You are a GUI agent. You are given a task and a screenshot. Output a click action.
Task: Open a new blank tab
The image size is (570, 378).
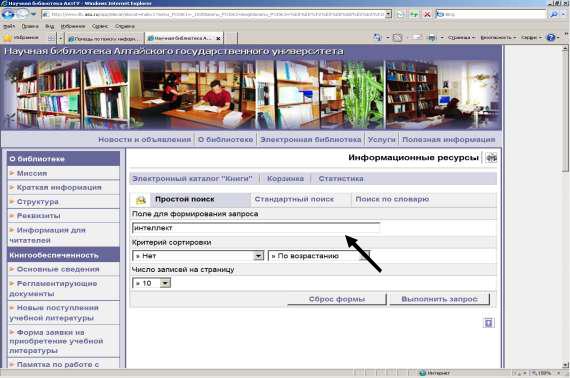[231, 38]
